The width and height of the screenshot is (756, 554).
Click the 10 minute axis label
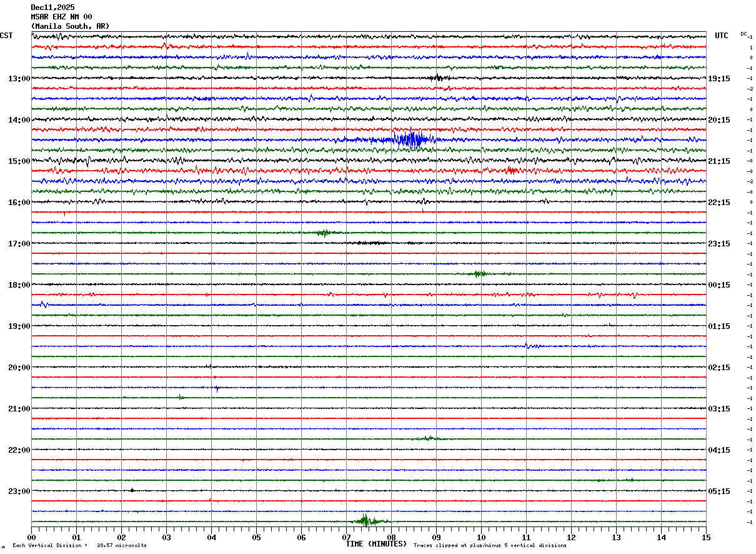pos(481,537)
